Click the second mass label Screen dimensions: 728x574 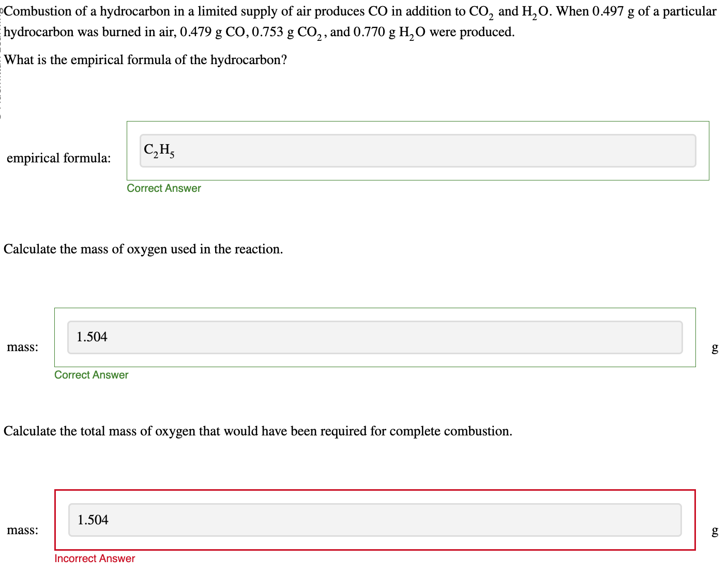pyautogui.click(x=22, y=530)
